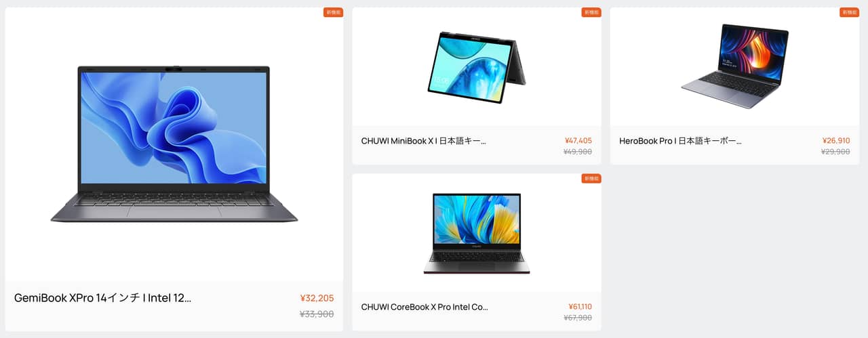The image size is (868, 338).
Task: Click the crossed-out ¥67,900 original price
Action: click(578, 318)
